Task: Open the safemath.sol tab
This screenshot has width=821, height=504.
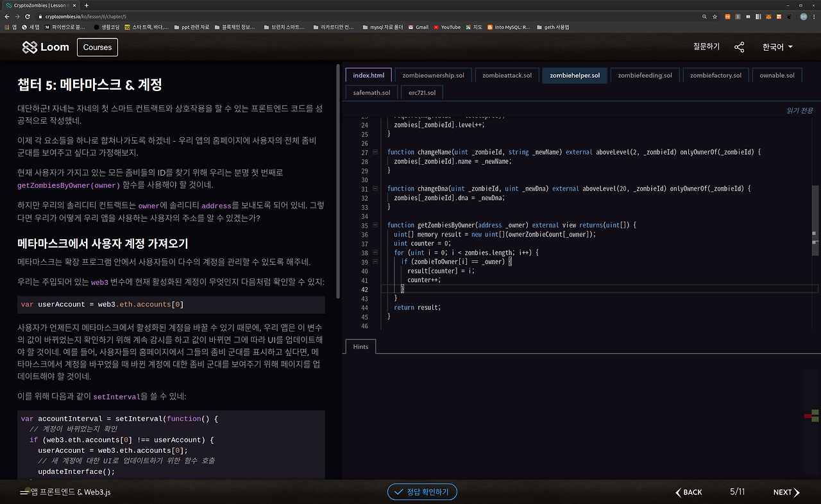Action: (371, 93)
